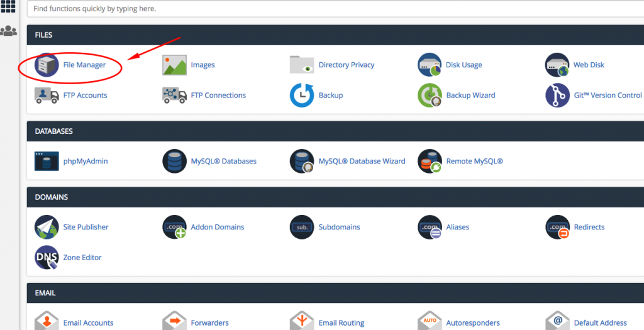Open the Default Address envelope icon
Viewport: 644px width, 330px height.
tap(557, 321)
